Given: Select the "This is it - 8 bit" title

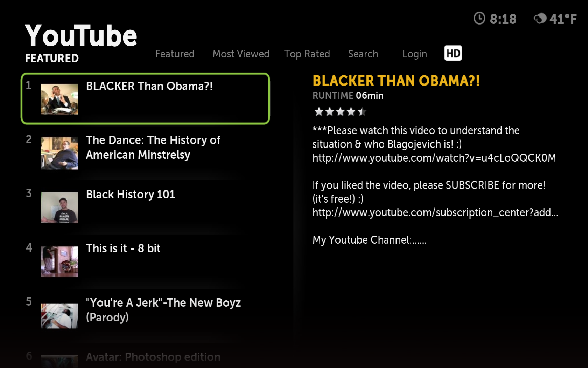Looking at the screenshot, I should [x=123, y=248].
